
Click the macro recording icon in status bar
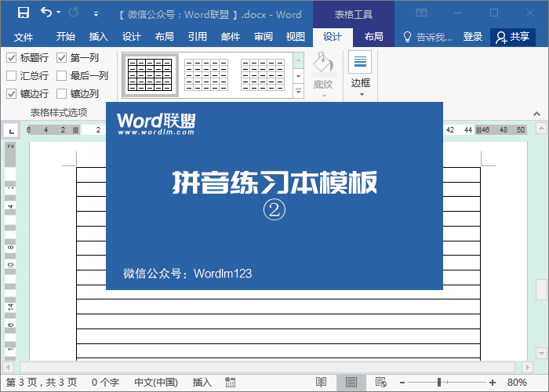point(230,383)
